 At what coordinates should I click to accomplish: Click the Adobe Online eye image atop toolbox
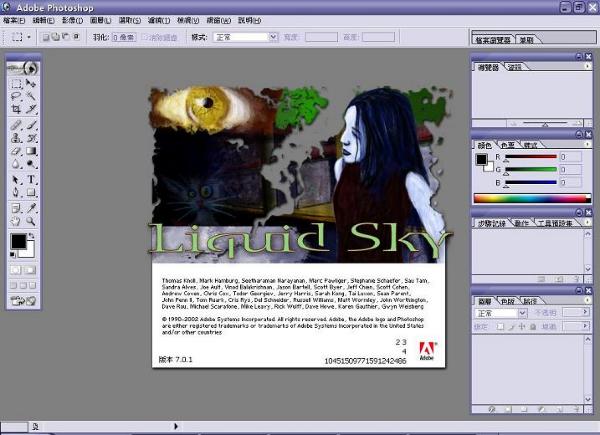(23, 68)
